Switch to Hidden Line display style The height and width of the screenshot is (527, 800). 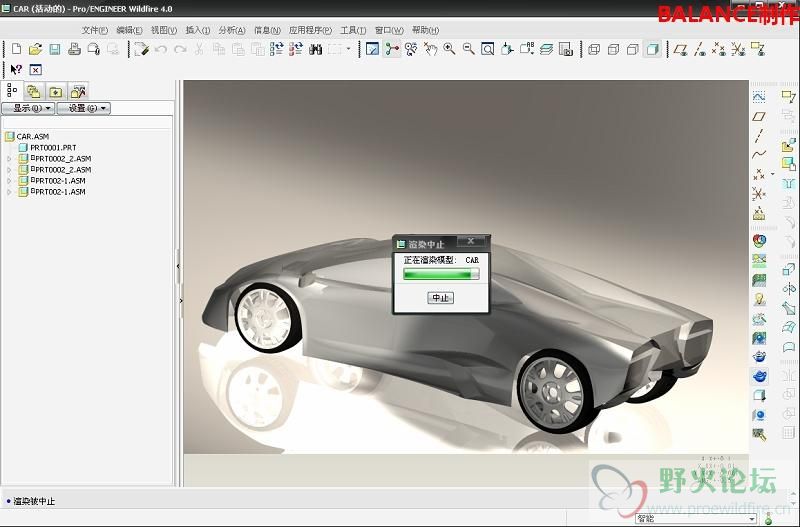613,49
